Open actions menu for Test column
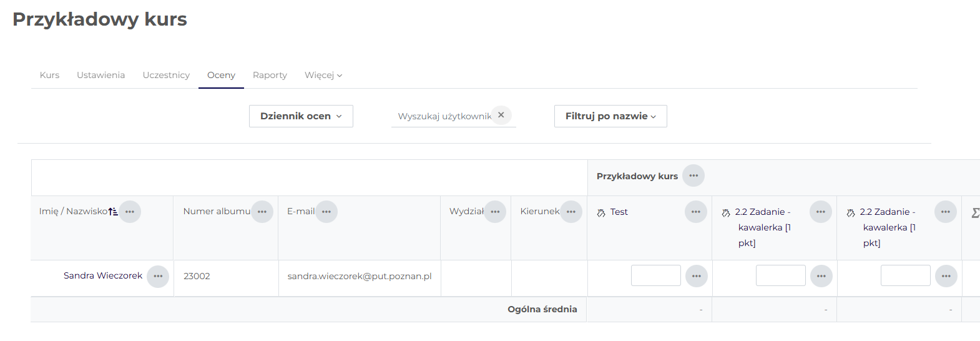 [x=696, y=212]
